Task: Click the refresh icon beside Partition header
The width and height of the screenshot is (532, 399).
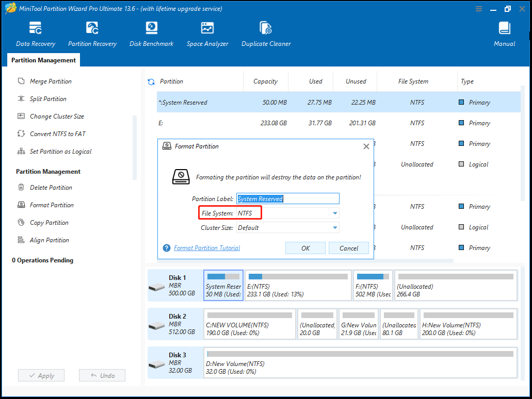Action: pyautogui.click(x=151, y=81)
